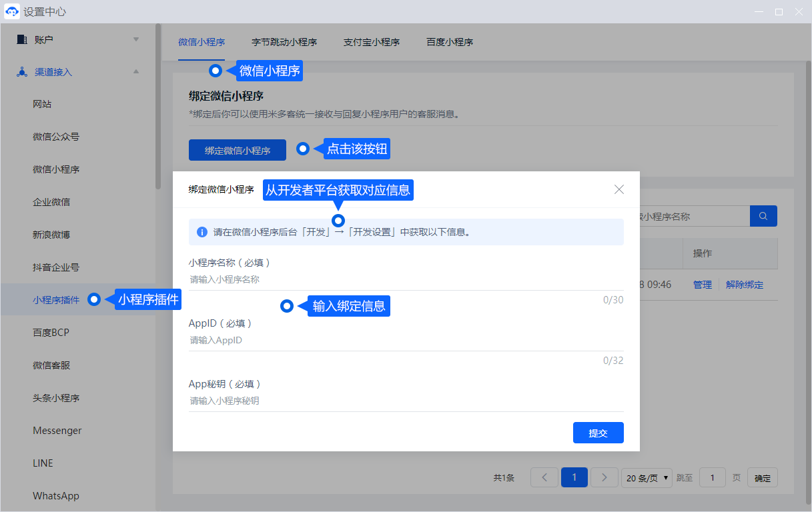The width and height of the screenshot is (812, 512).
Task: Click the info icon in the blue notice
Action: (x=201, y=233)
